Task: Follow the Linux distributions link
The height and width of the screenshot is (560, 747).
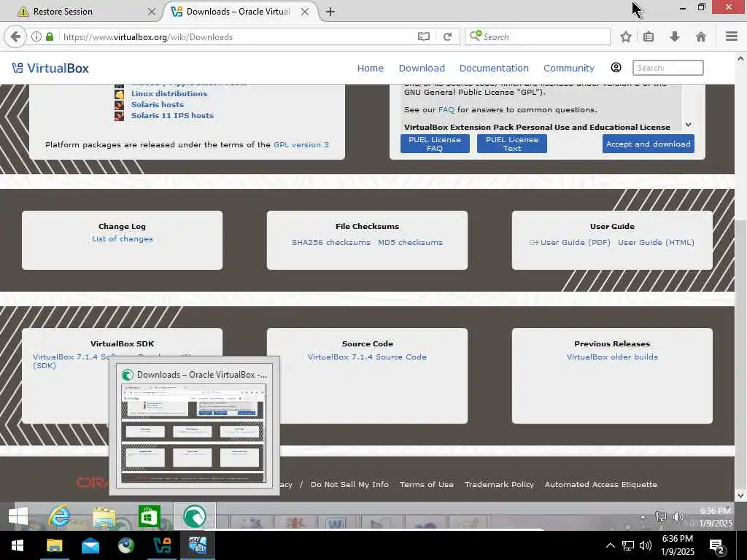Action: tap(169, 94)
